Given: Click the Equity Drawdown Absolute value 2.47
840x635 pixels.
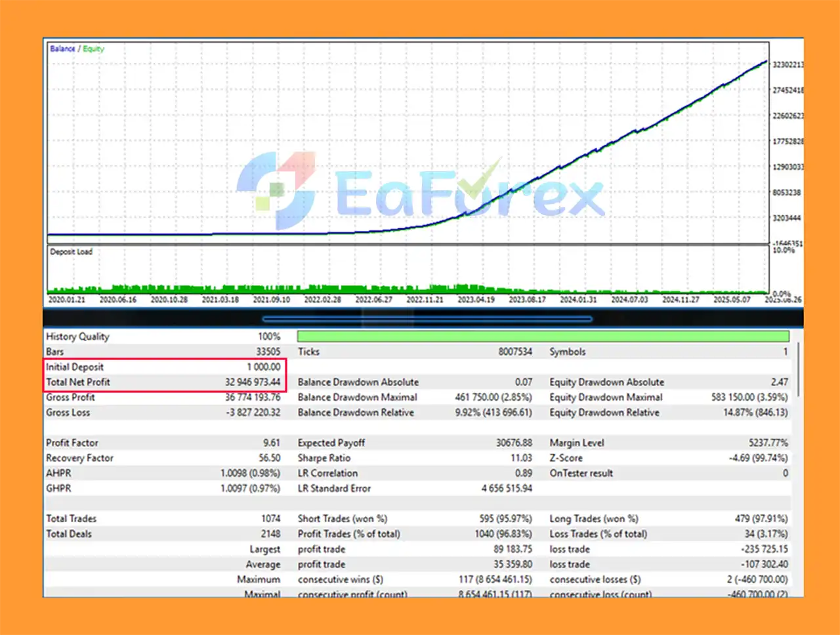Looking at the screenshot, I should 780,382.
